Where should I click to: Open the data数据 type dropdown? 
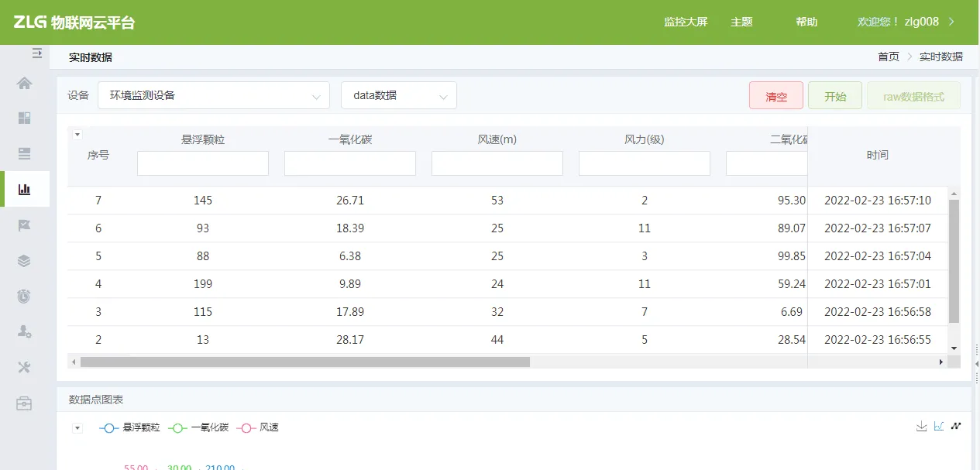(399, 95)
